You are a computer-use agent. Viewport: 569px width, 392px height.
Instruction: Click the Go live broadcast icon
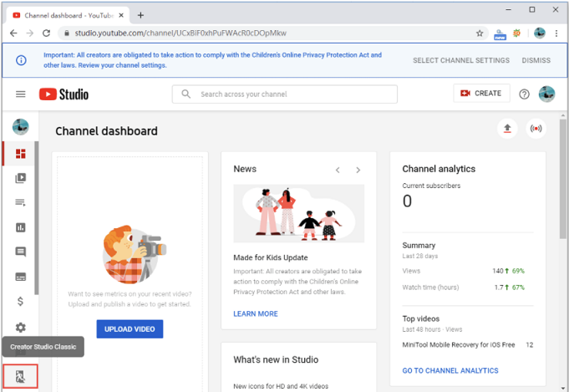click(x=536, y=129)
